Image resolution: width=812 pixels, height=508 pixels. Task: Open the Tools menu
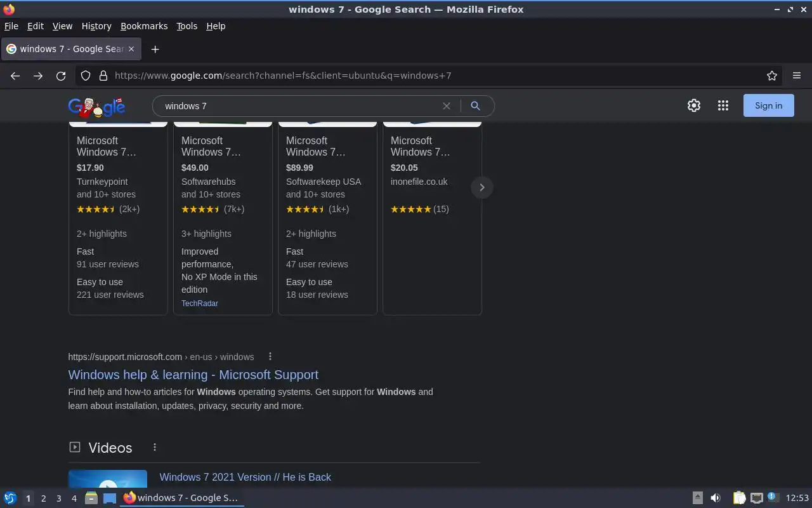tap(187, 26)
